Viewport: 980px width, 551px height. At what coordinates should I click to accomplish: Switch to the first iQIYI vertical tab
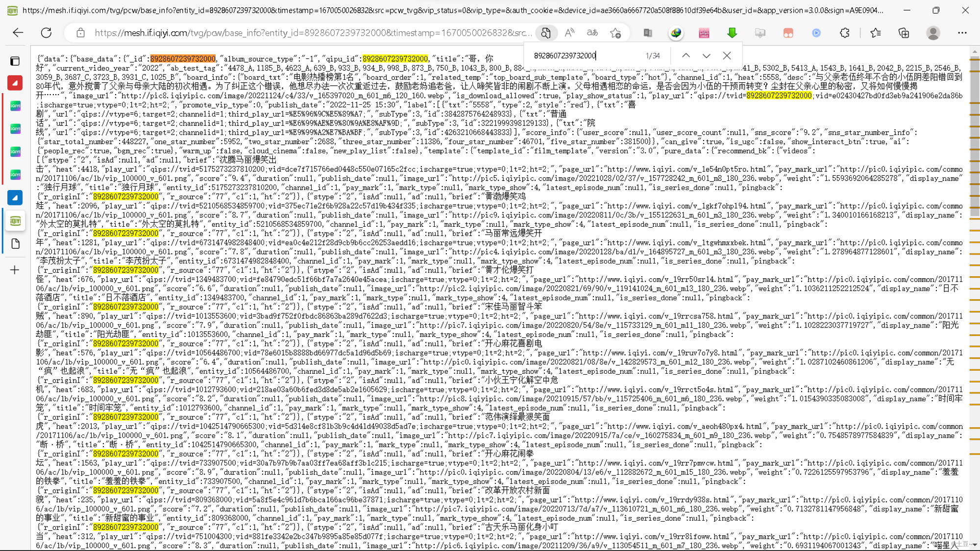(15, 106)
